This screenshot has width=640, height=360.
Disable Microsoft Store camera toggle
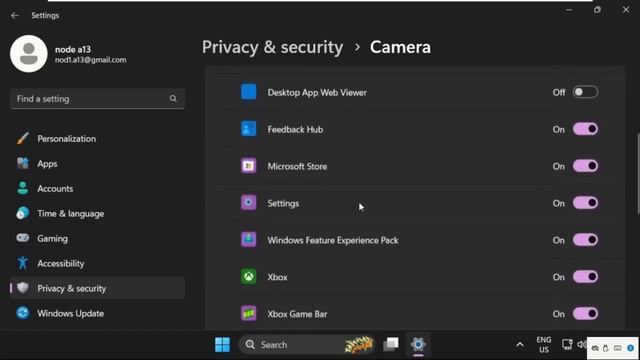click(585, 166)
